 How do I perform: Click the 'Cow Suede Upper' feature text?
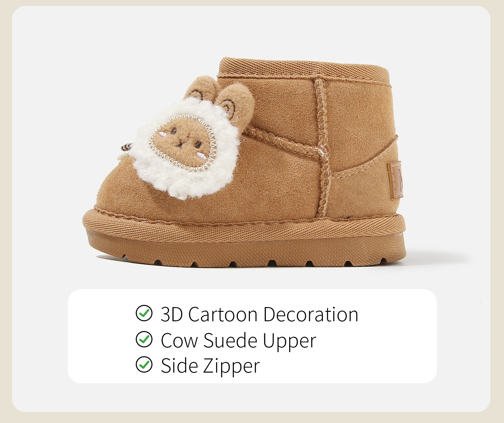[x=238, y=340]
